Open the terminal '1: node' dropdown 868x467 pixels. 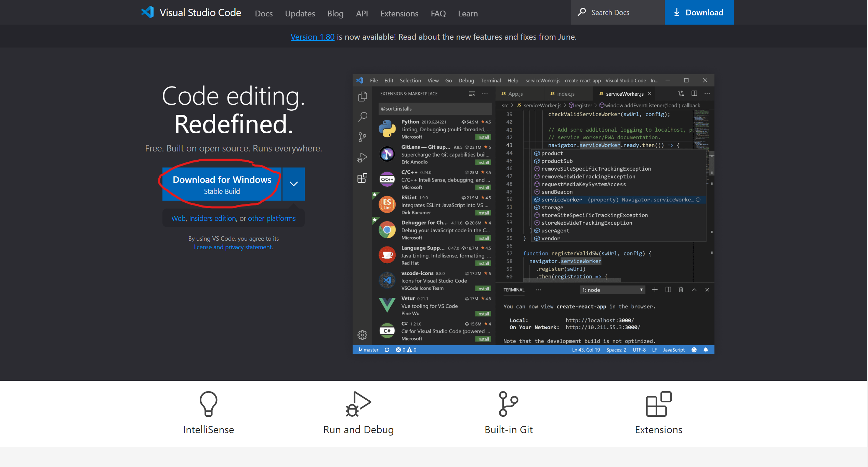tap(612, 290)
